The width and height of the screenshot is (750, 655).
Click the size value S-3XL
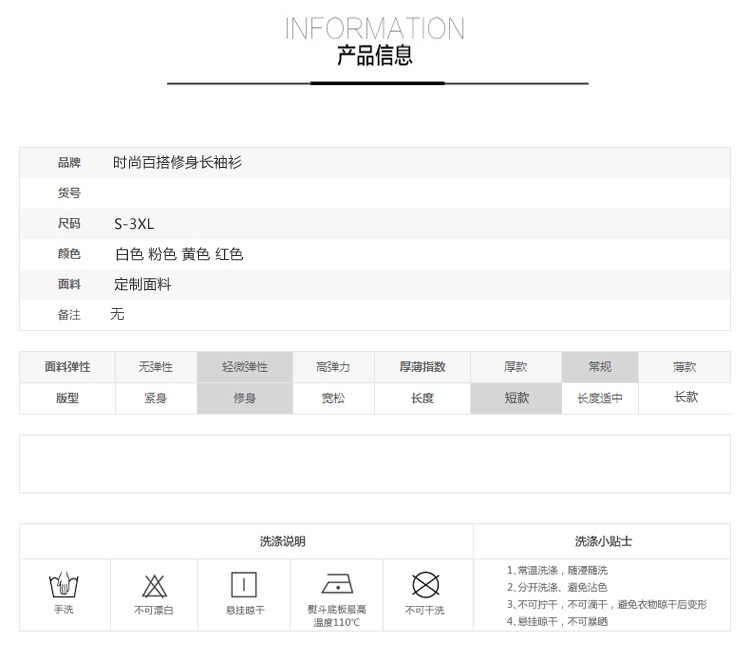[134, 224]
